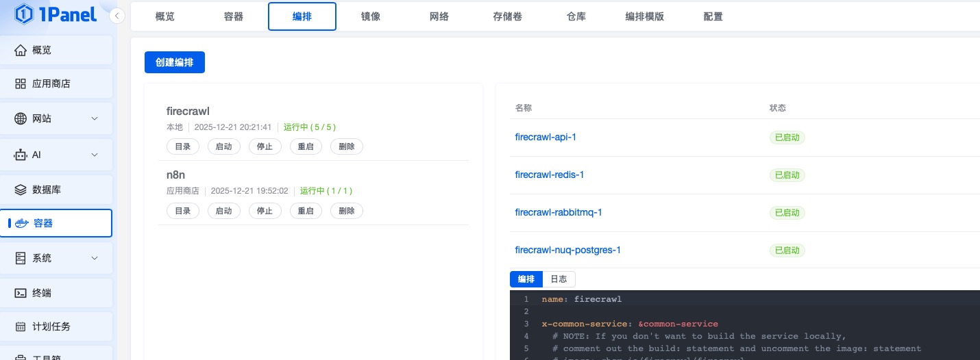The image size is (980, 360).
Task: Click 已启动 status of firecrawl-nuq-postgres-1
Action: point(787,250)
